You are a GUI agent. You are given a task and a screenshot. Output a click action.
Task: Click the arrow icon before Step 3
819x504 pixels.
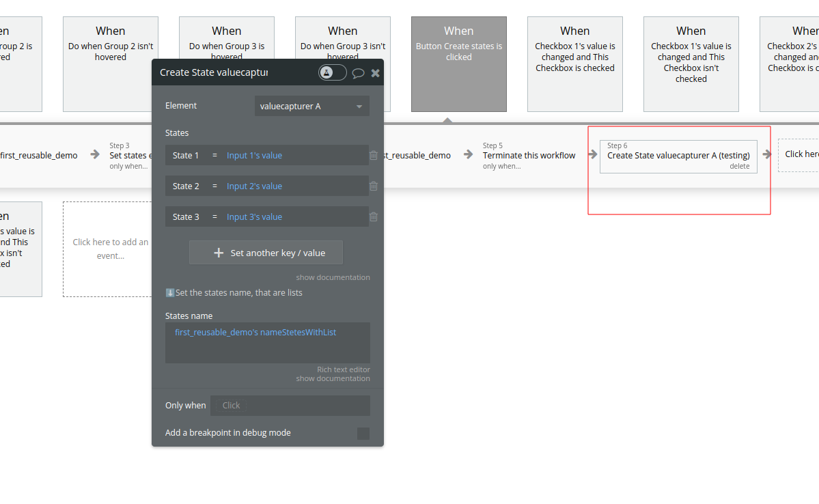94,154
